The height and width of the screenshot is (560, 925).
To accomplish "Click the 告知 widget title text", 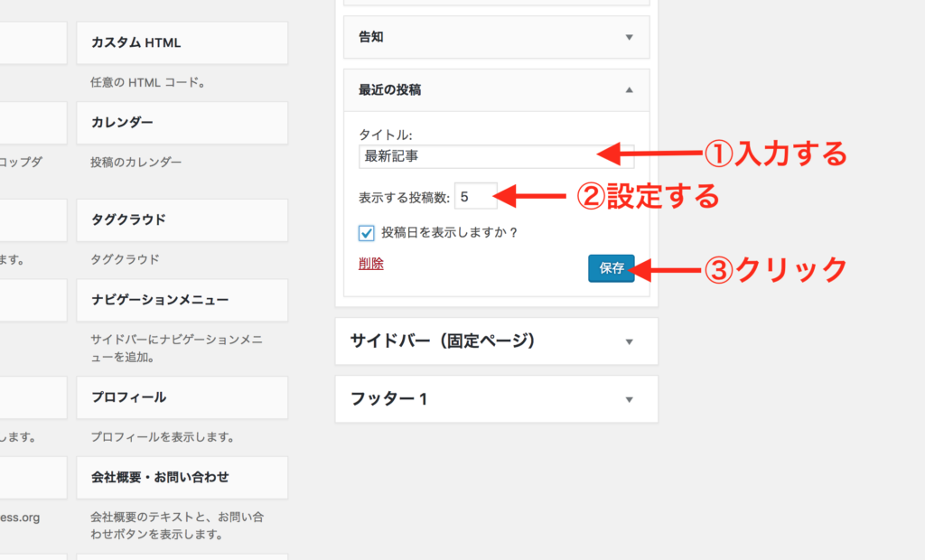I will pyautogui.click(x=371, y=37).
